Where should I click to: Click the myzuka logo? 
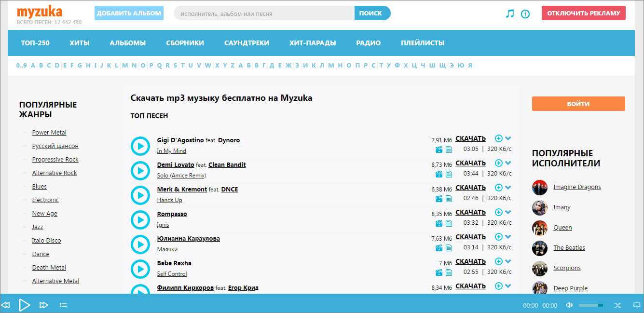(40, 12)
